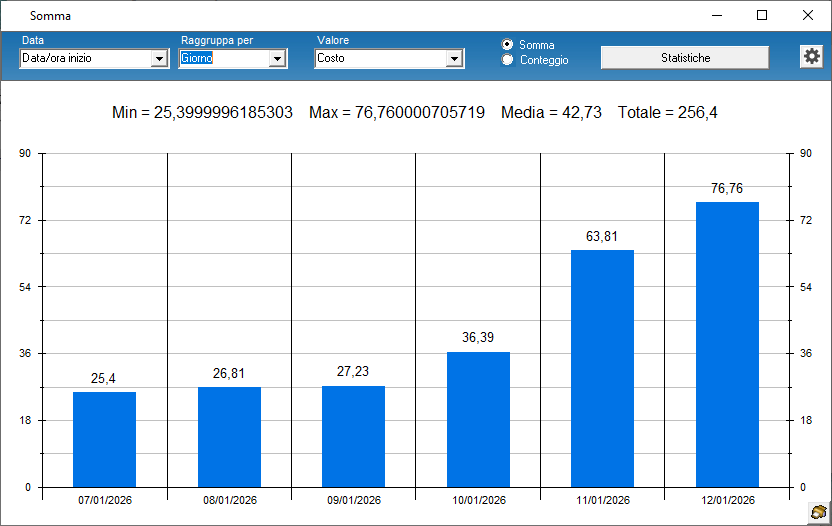Image resolution: width=832 pixels, height=526 pixels.
Task: Click the bar for 07/01/2026
Action: (x=105, y=440)
